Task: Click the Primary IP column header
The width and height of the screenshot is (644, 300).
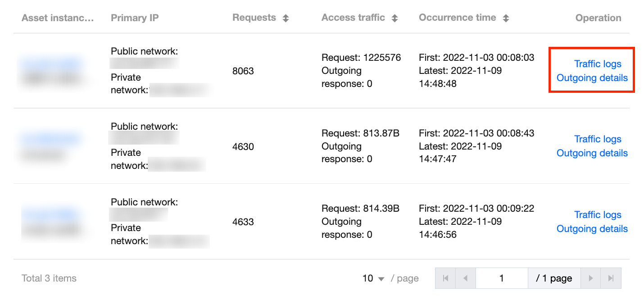Action: point(135,18)
